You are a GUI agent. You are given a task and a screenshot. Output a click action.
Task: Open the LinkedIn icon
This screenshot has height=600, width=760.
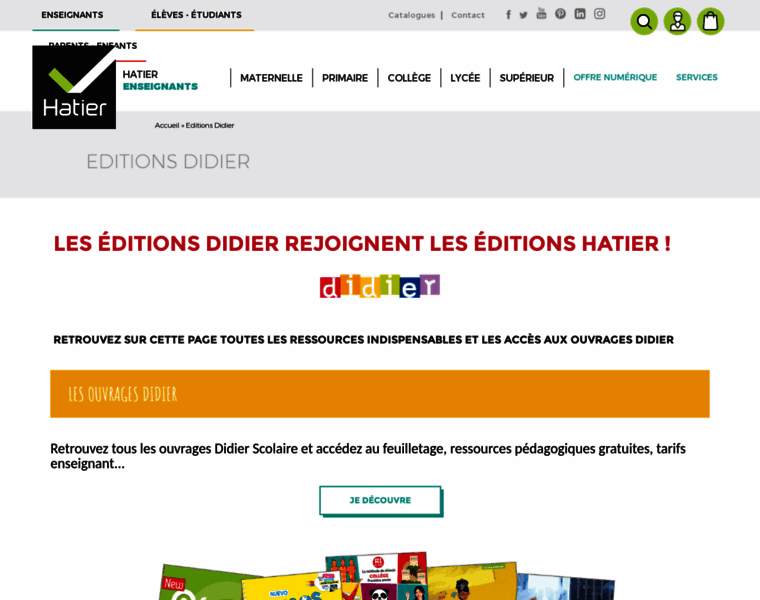point(580,14)
